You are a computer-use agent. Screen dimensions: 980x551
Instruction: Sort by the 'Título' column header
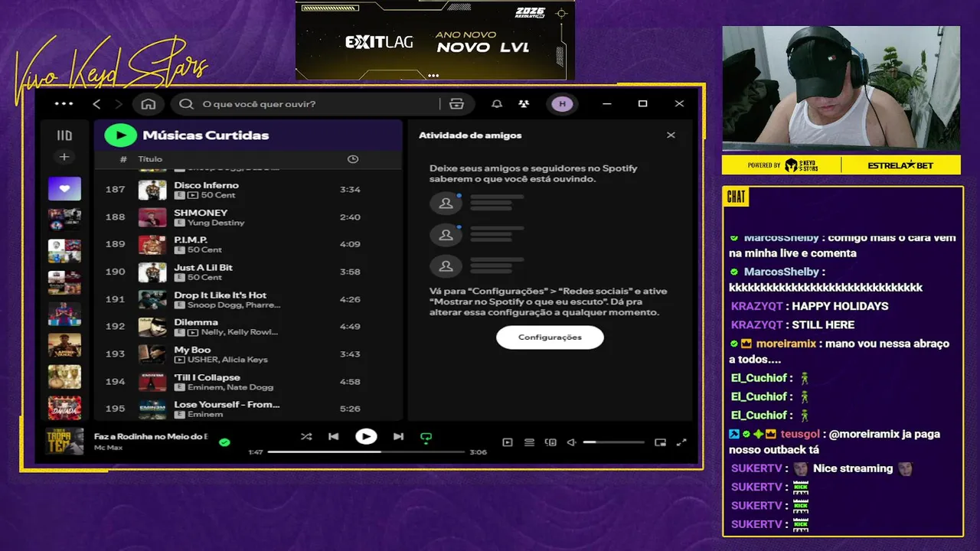150,159
